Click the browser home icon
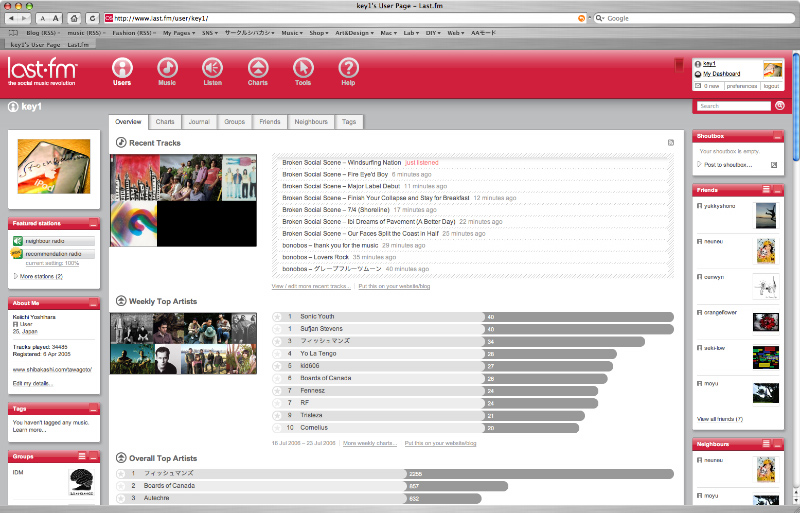 [x=74, y=18]
